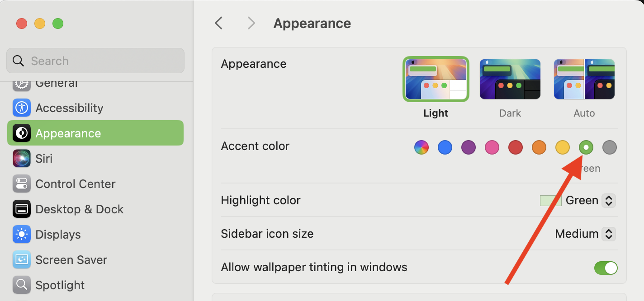
Task: Click the Search field
Action: pos(95,61)
